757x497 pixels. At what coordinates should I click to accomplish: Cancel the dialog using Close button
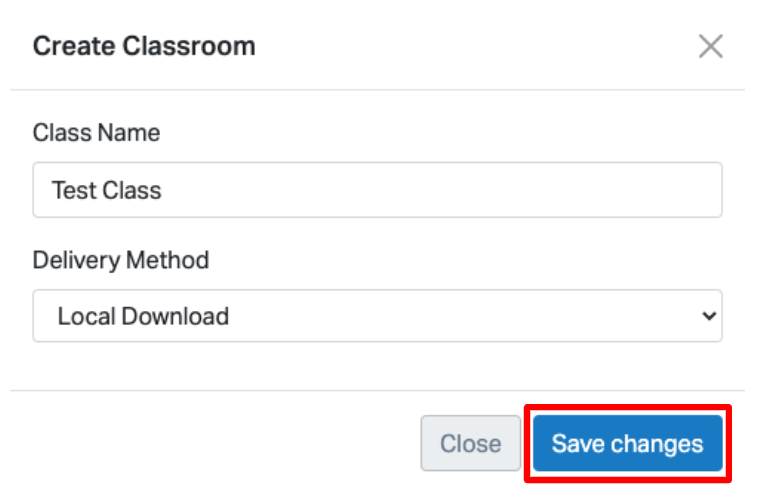(471, 444)
